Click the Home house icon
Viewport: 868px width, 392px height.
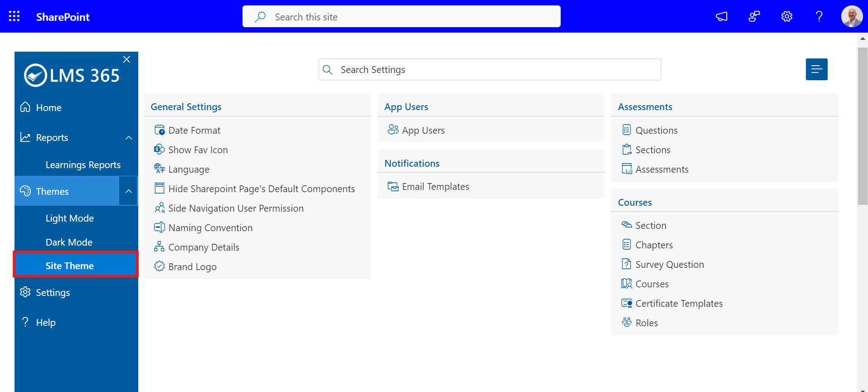[25, 107]
